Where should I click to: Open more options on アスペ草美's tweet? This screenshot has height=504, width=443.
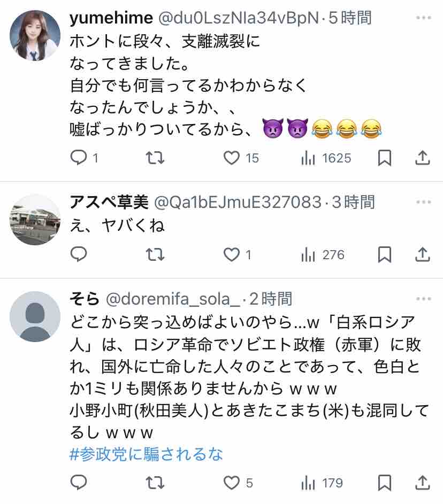(x=423, y=203)
